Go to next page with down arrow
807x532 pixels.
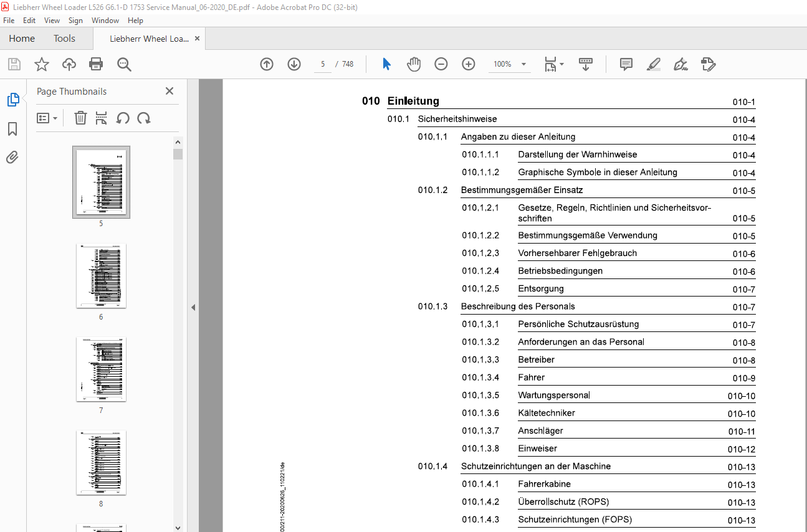[x=294, y=64]
